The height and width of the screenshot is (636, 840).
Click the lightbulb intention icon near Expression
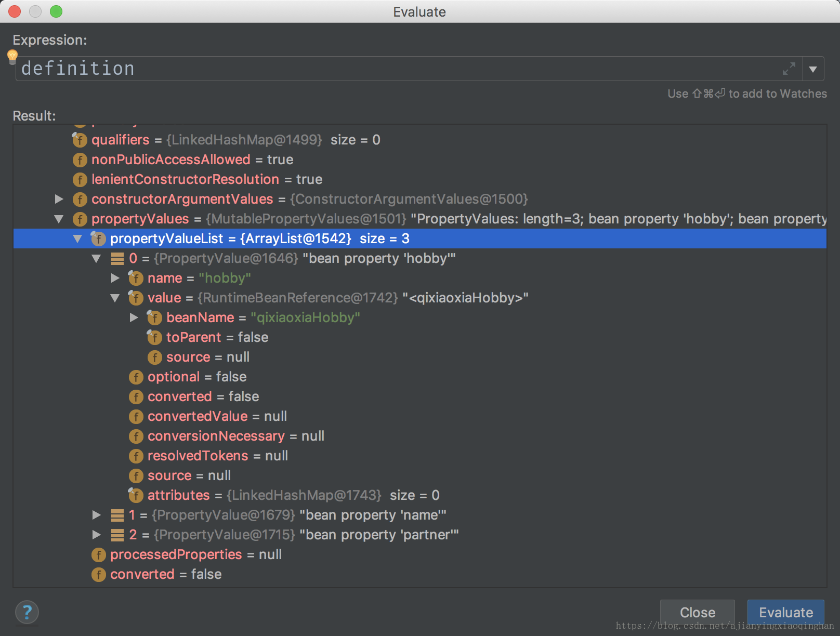(x=12, y=56)
